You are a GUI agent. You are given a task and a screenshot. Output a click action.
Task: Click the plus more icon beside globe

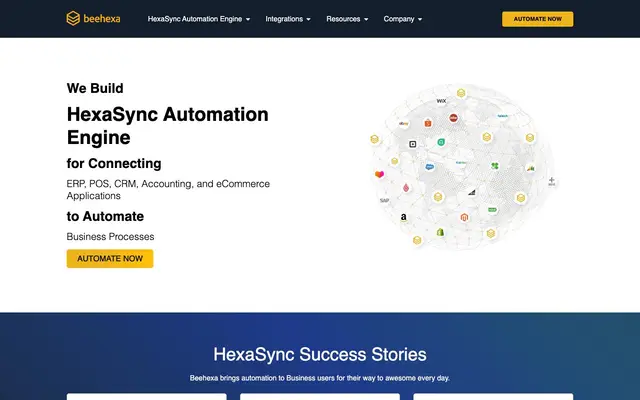point(552,181)
